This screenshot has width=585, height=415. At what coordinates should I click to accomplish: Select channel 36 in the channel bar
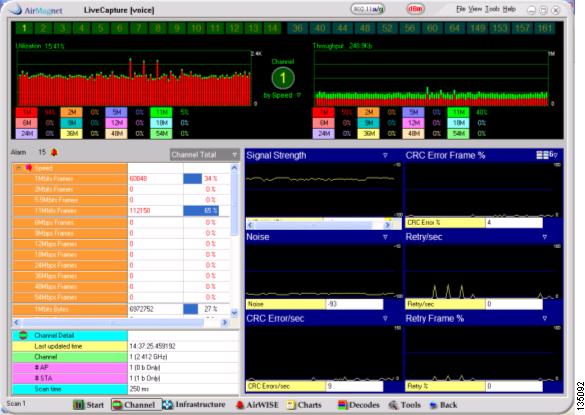point(297,28)
